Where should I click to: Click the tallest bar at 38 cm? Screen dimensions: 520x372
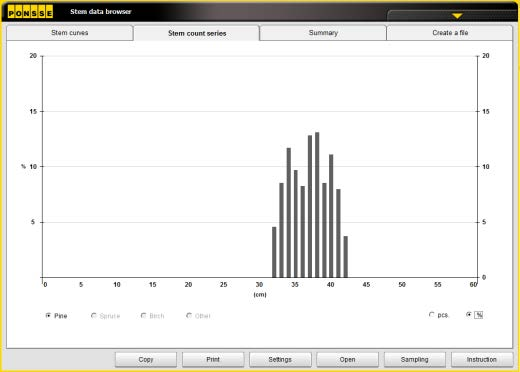tap(317, 205)
